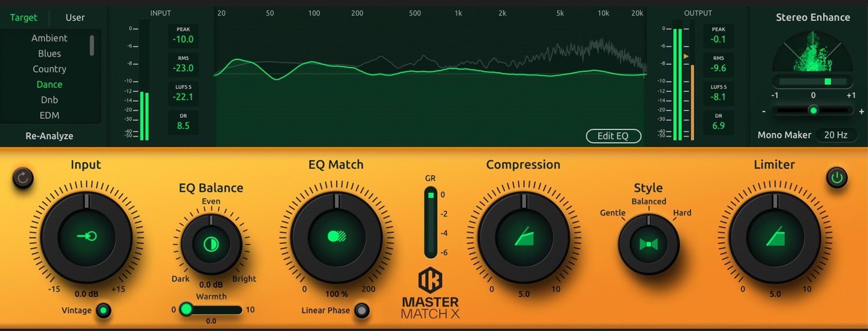Switch to the User tab
The height and width of the screenshot is (331, 868).
(x=75, y=17)
